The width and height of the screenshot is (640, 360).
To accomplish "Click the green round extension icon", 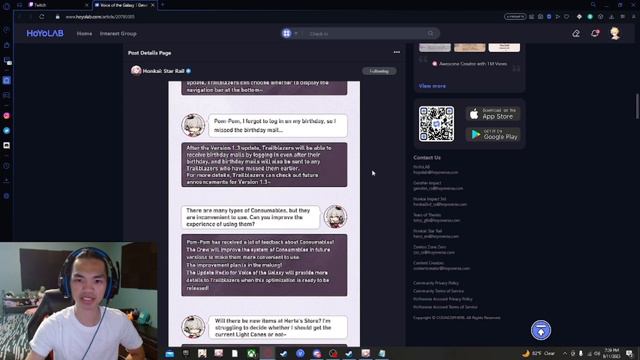I will (x=590, y=17).
